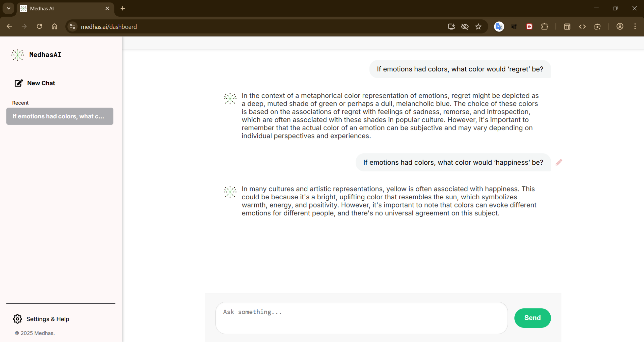Open the browser three-dot menu
The height and width of the screenshot is (342, 644).
635,26
